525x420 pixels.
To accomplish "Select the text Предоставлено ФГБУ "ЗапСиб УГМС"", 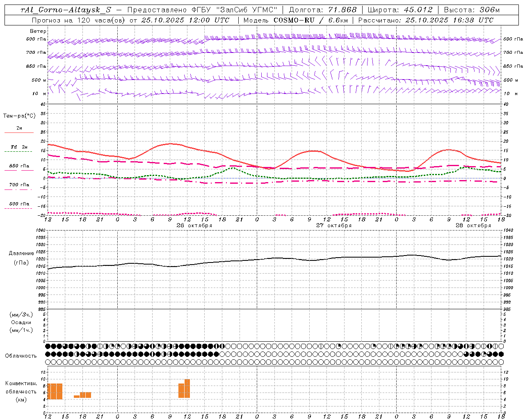I will click(x=202, y=10).
